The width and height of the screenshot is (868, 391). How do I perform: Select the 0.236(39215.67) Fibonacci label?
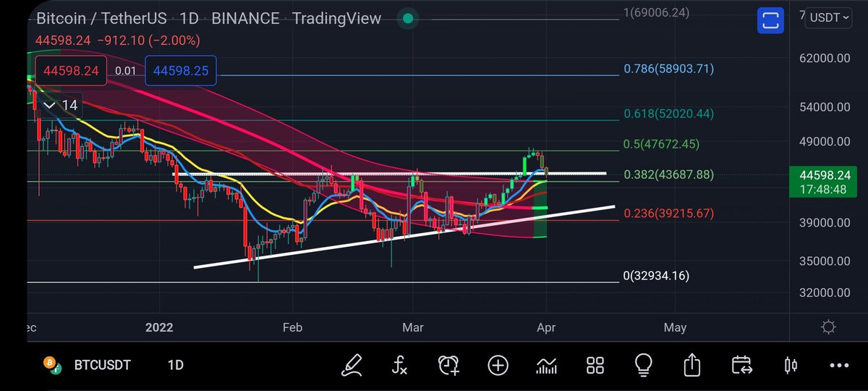point(668,214)
